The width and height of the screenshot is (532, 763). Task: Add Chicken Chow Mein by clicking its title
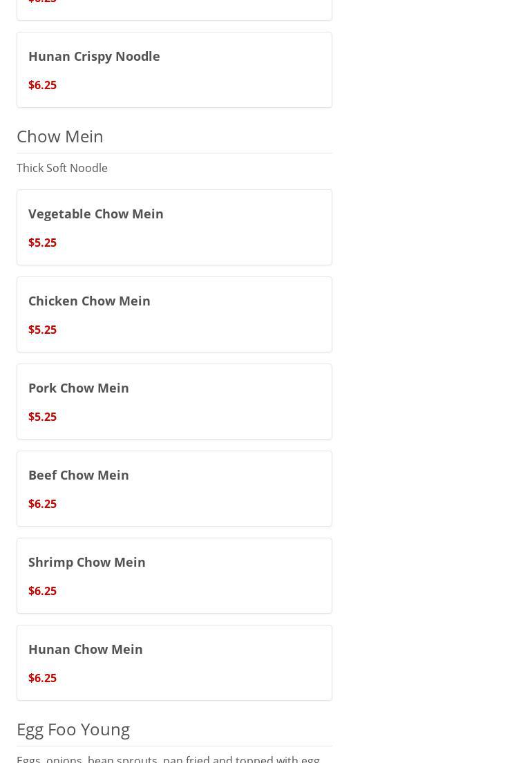tap(89, 301)
